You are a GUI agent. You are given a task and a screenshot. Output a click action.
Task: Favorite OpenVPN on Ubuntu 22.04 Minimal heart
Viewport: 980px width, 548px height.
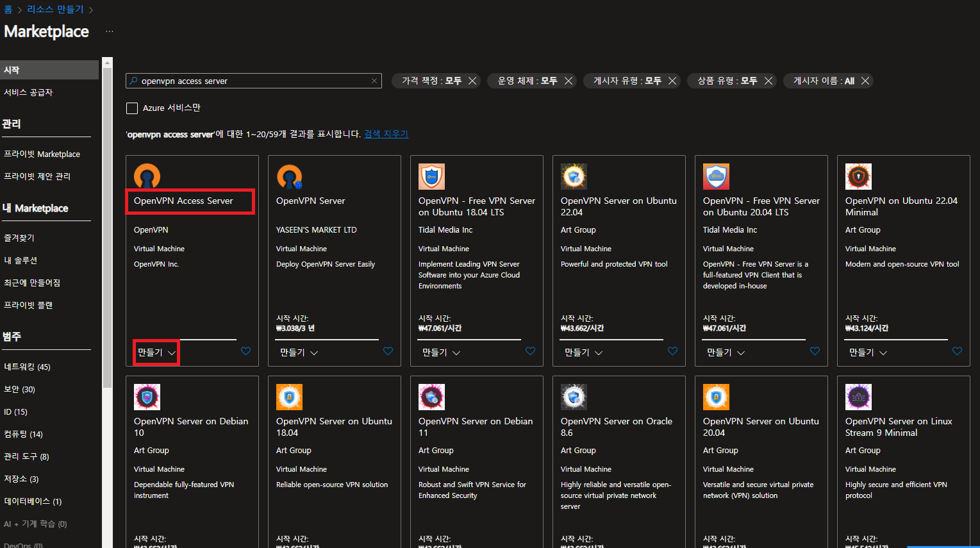[957, 351]
